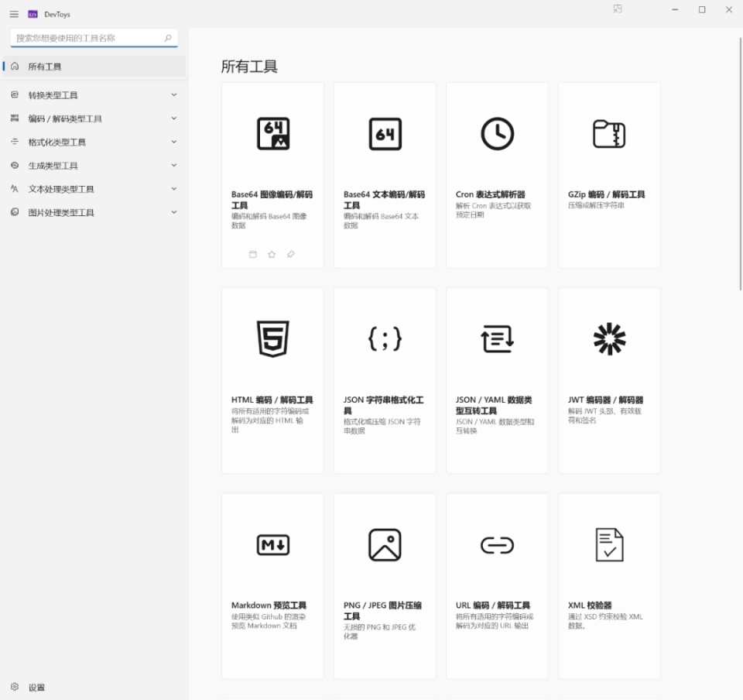Click the generator icon beside 生成类型工具

click(15, 166)
